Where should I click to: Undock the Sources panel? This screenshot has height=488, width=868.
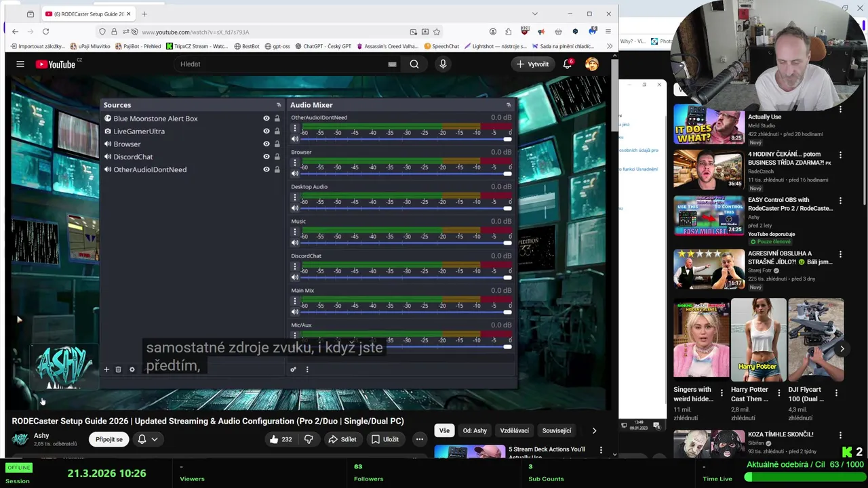(278, 105)
